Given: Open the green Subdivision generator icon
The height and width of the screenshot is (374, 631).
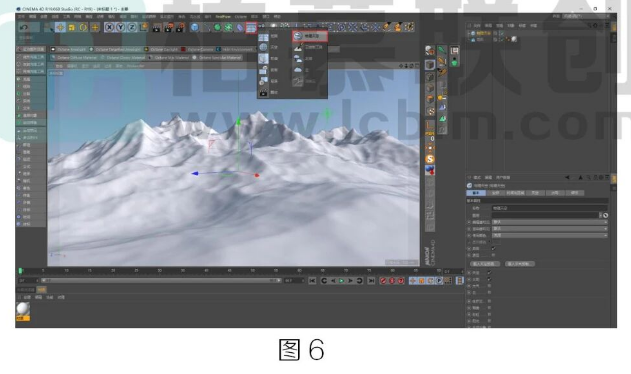Looking at the screenshot, I should click(217, 27).
